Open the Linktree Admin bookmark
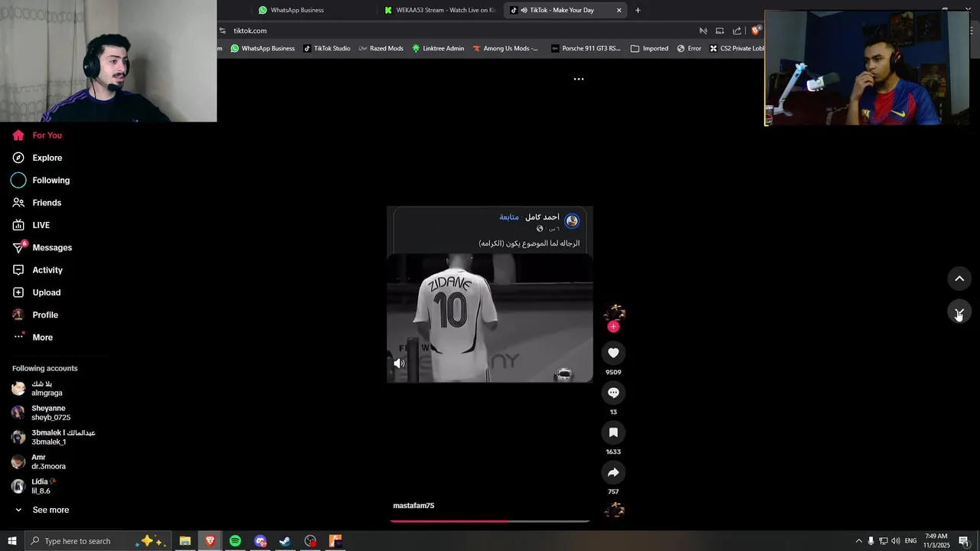 [438, 48]
